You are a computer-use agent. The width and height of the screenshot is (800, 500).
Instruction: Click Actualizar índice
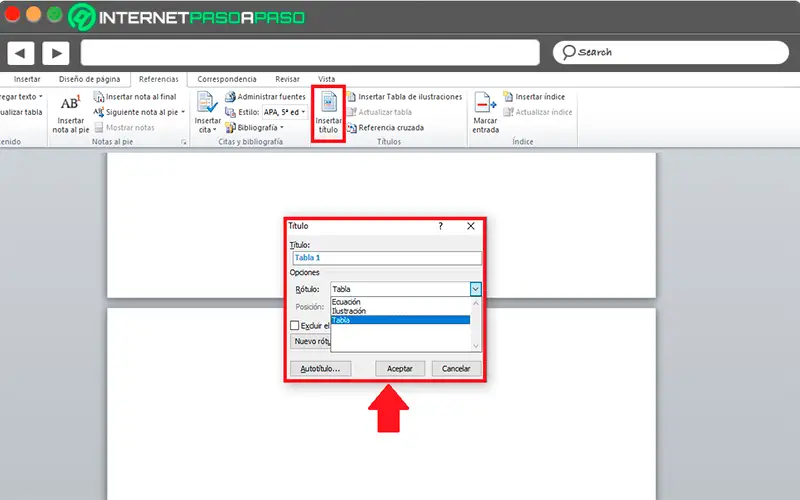click(x=538, y=112)
